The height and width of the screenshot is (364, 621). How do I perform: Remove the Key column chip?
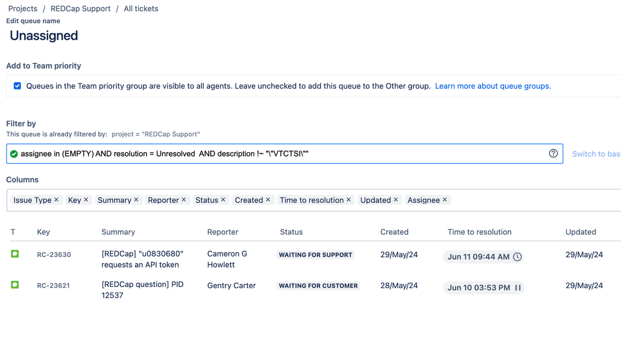[86, 200]
